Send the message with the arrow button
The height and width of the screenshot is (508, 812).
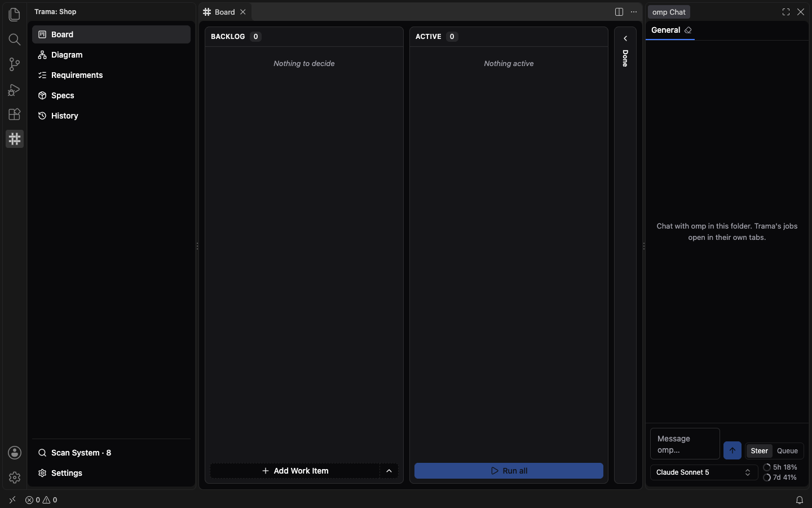(732, 450)
